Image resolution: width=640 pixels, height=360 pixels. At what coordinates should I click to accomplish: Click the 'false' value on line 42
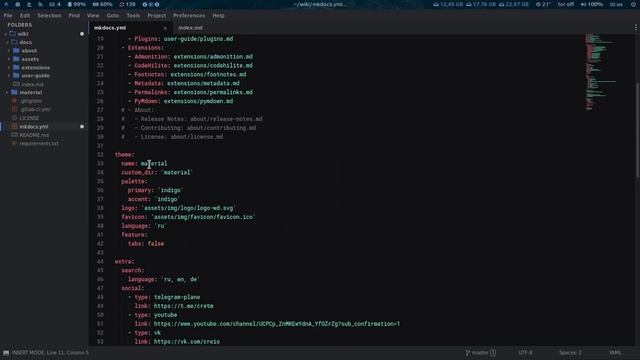(156, 244)
